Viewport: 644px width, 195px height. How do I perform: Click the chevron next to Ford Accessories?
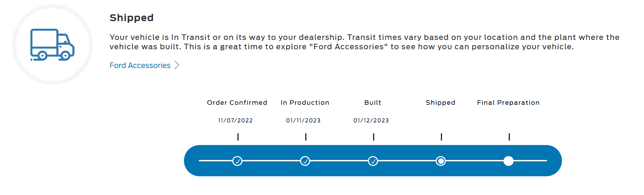point(177,65)
